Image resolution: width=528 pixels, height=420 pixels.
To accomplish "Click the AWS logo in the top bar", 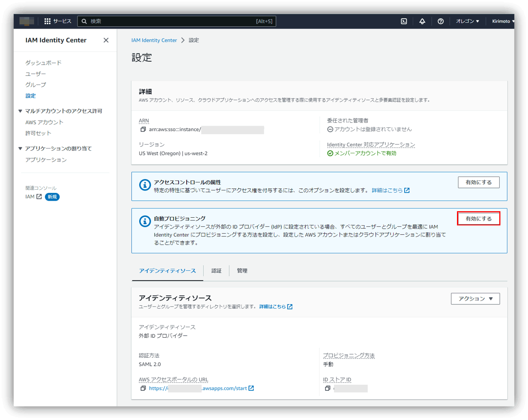I will [x=27, y=21].
